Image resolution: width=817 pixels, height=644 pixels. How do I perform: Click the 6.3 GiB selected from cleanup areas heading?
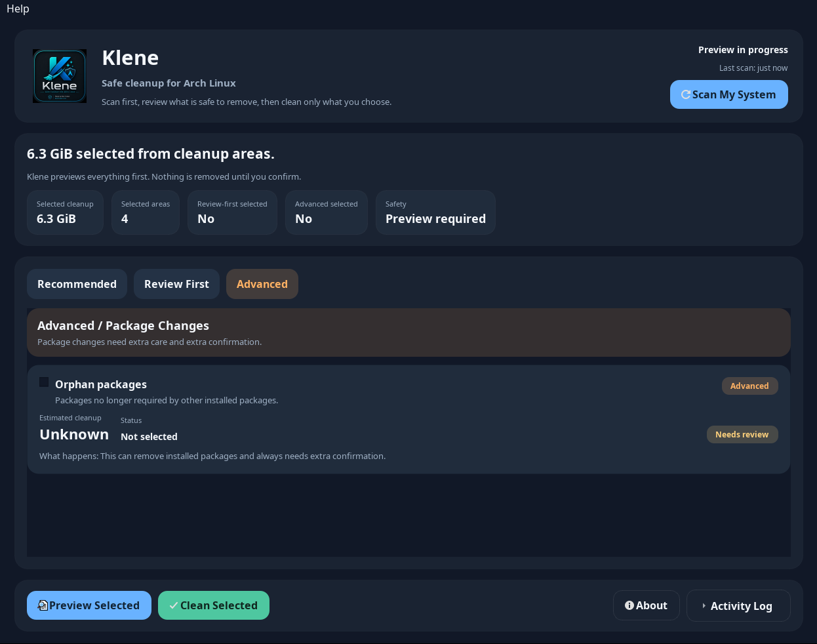click(x=151, y=154)
